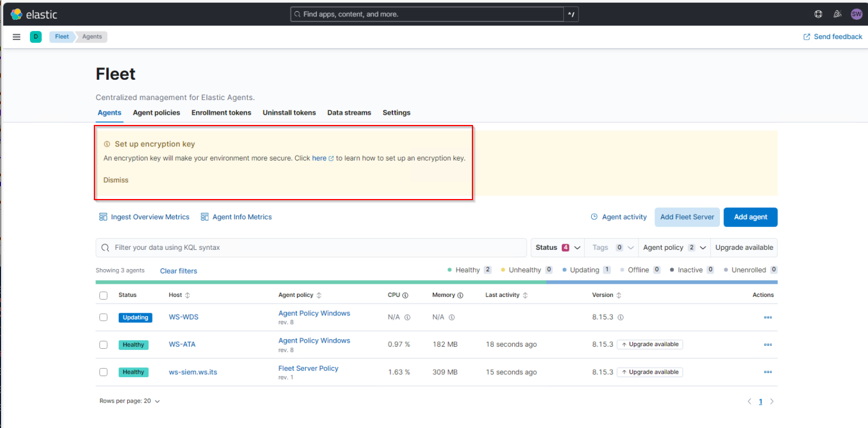Click Agent Info Metrics dashboard icon
Viewport: 868px width, 428px height.
(205, 217)
